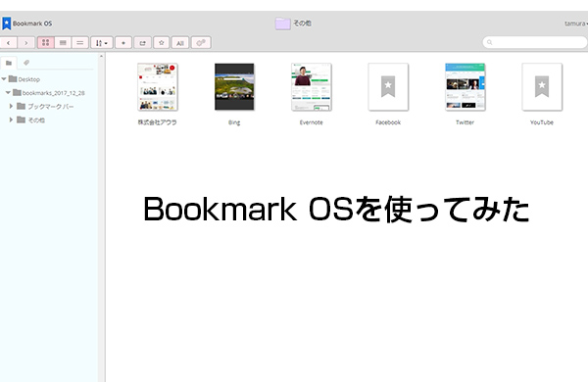Click the sidebar scrollbar up arrow
Viewport: 588px width, 382px height.
[x=101, y=57]
